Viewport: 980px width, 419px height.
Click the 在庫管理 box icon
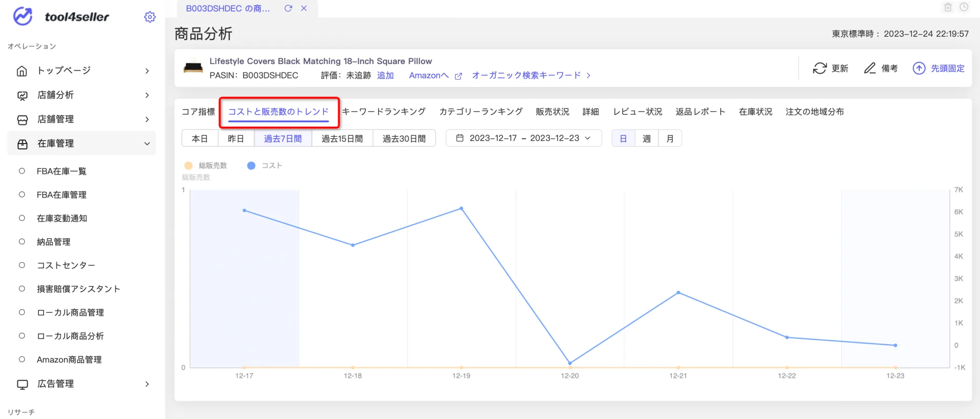point(22,143)
